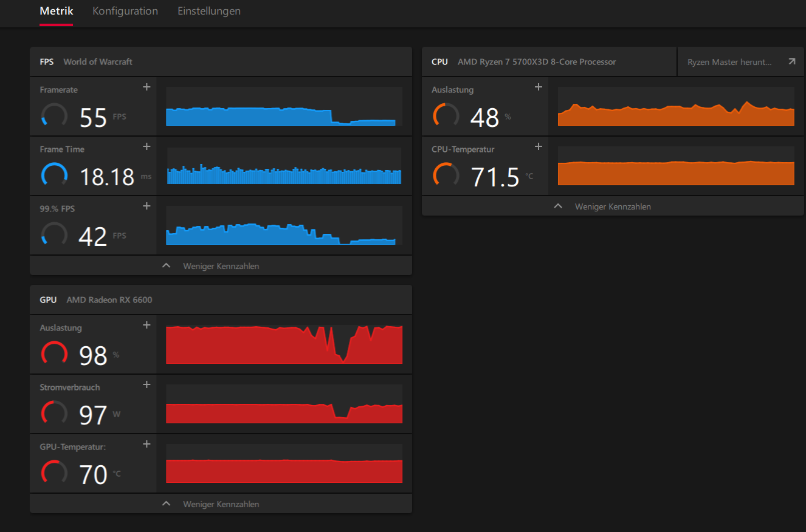Click the 99.% FPS gauge dial
The image size is (806, 532).
[54, 234]
